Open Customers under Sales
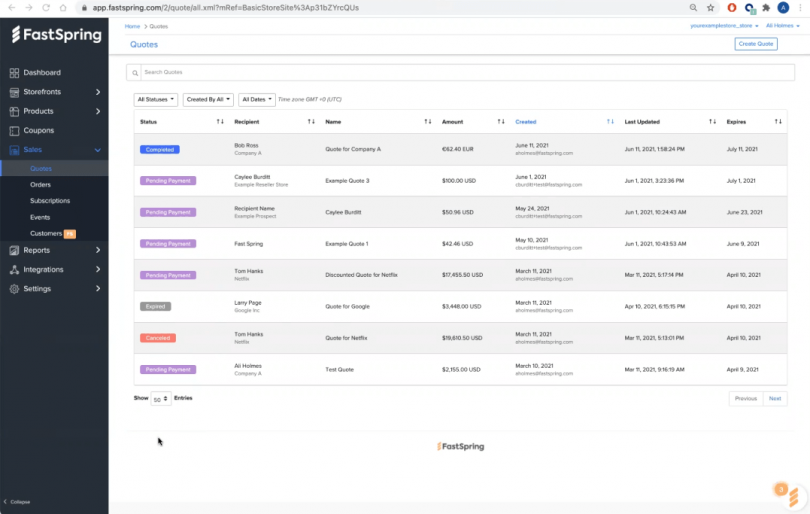This screenshot has width=810, height=514. [x=45, y=233]
